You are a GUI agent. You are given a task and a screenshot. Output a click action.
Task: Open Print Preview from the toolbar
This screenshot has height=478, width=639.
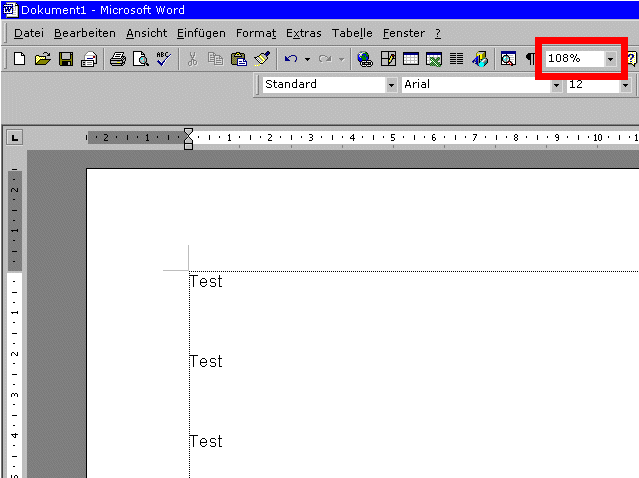tap(141, 59)
